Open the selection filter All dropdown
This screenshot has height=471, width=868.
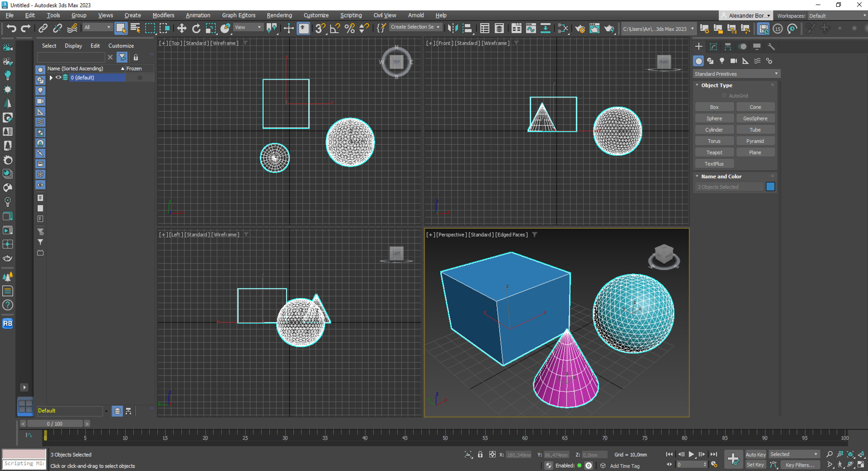pos(97,28)
